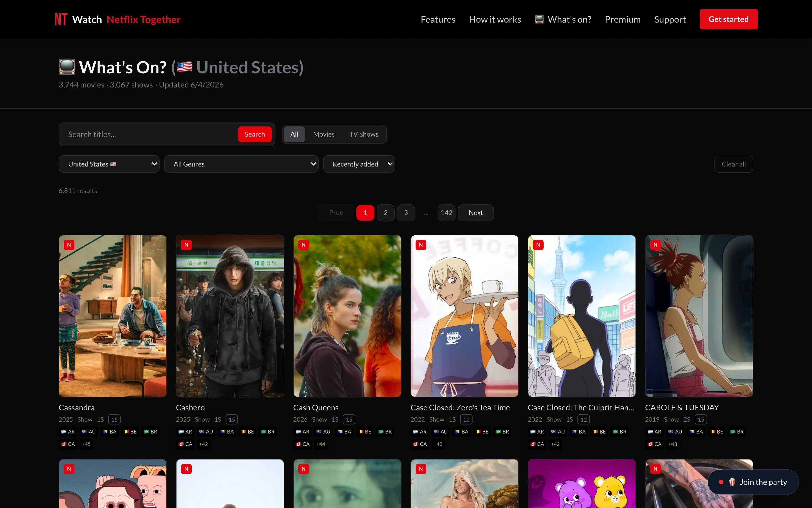Open the Features nav item
Screen dimensions: 812x508
[x=438, y=19]
